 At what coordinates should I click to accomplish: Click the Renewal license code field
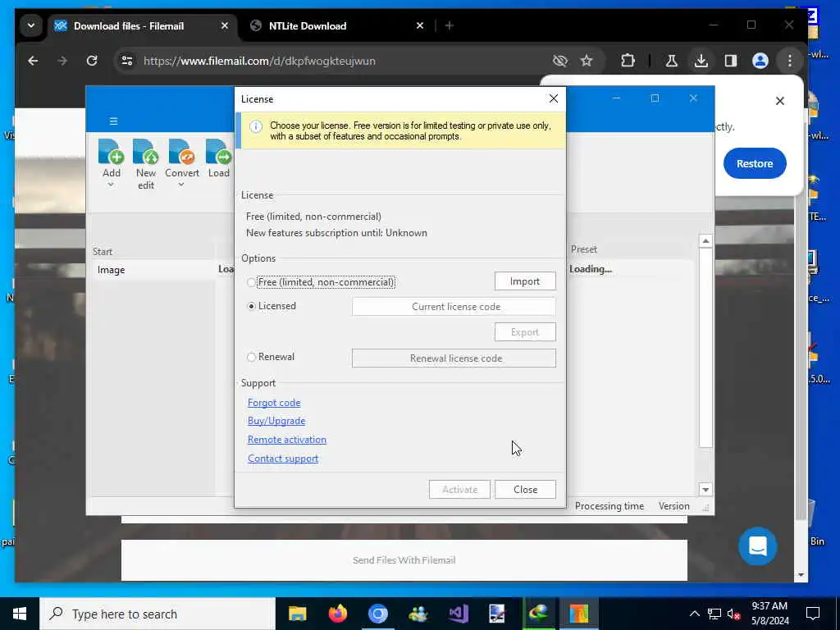454,358
